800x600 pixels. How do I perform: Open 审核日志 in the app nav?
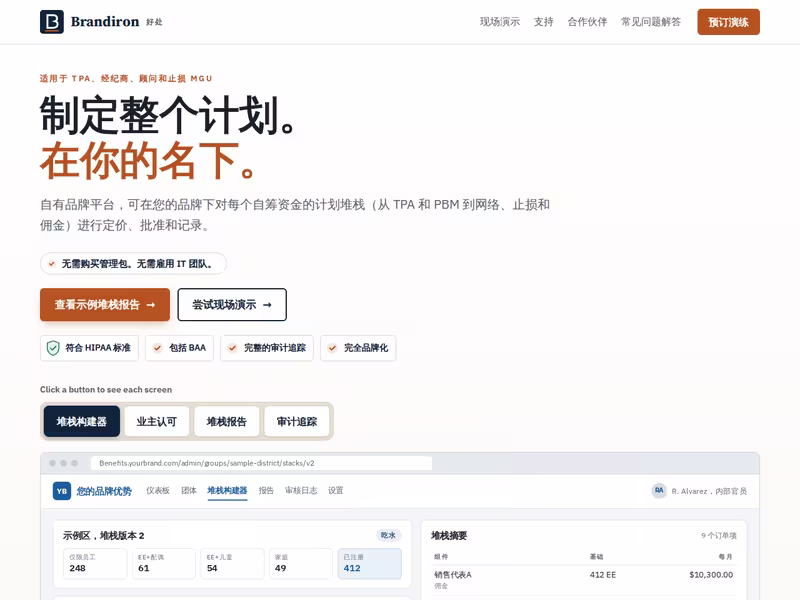click(301, 490)
